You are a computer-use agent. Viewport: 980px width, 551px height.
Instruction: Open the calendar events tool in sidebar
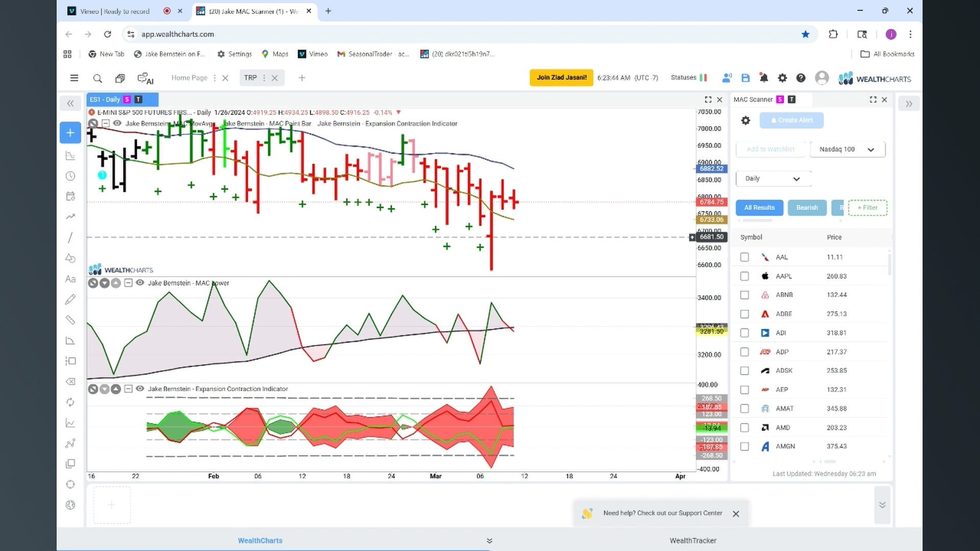click(x=70, y=196)
